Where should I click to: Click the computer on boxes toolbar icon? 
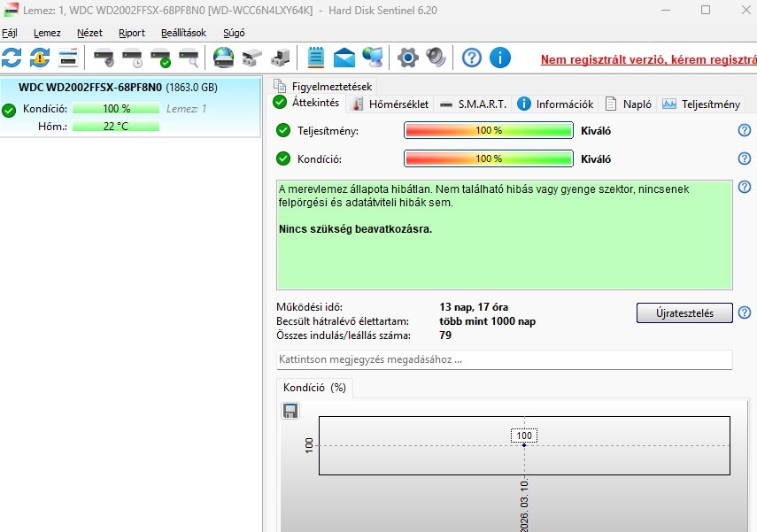point(281,58)
